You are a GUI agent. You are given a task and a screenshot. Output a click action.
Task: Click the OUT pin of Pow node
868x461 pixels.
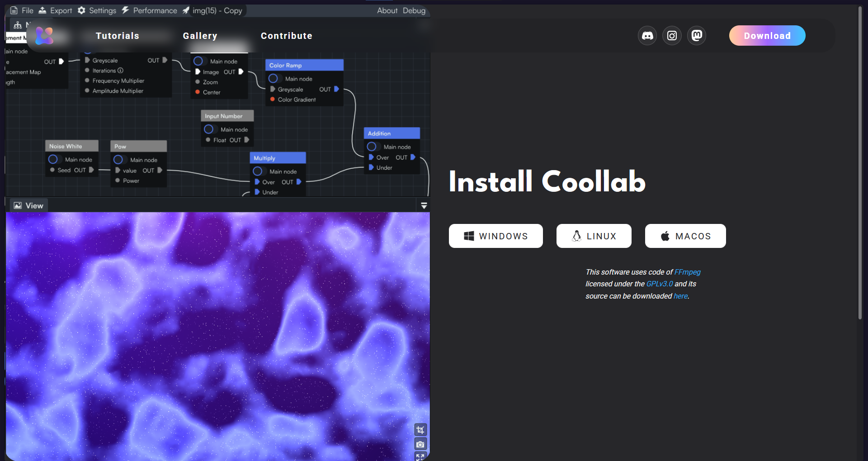(160, 171)
